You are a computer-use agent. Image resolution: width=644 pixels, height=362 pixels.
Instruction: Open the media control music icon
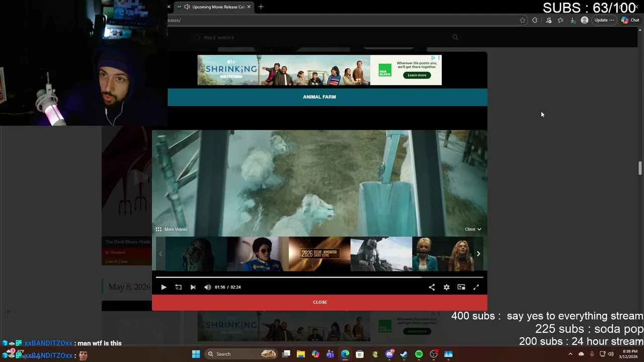548,20
